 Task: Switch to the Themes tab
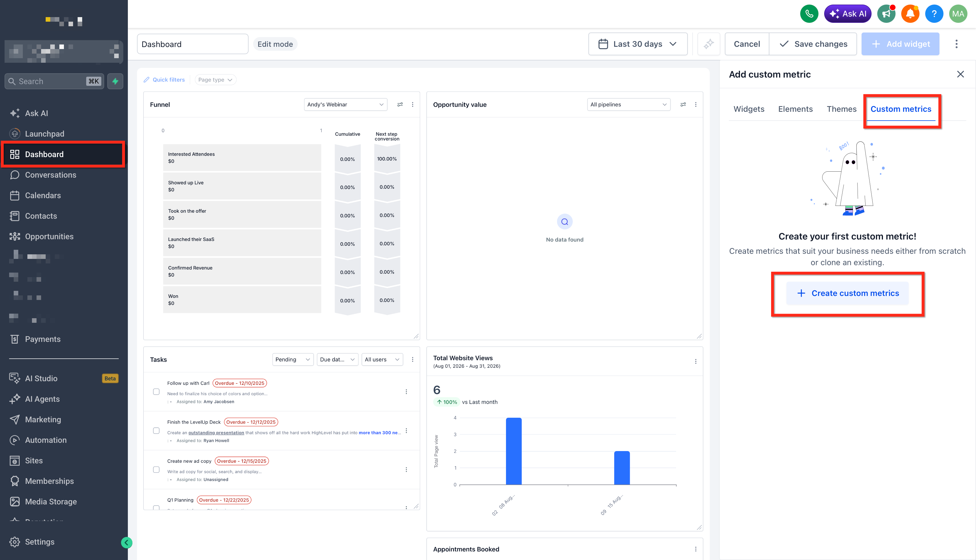(x=841, y=109)
